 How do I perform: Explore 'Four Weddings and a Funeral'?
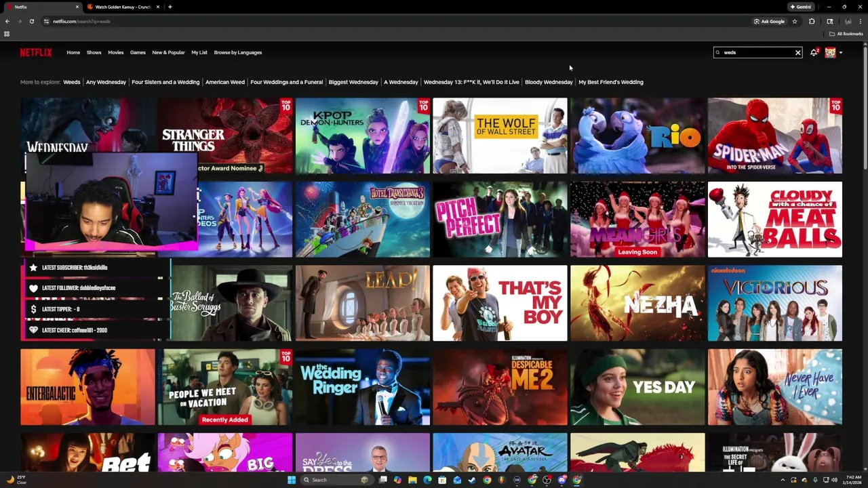pyautogui.click(x=287, y=82)
